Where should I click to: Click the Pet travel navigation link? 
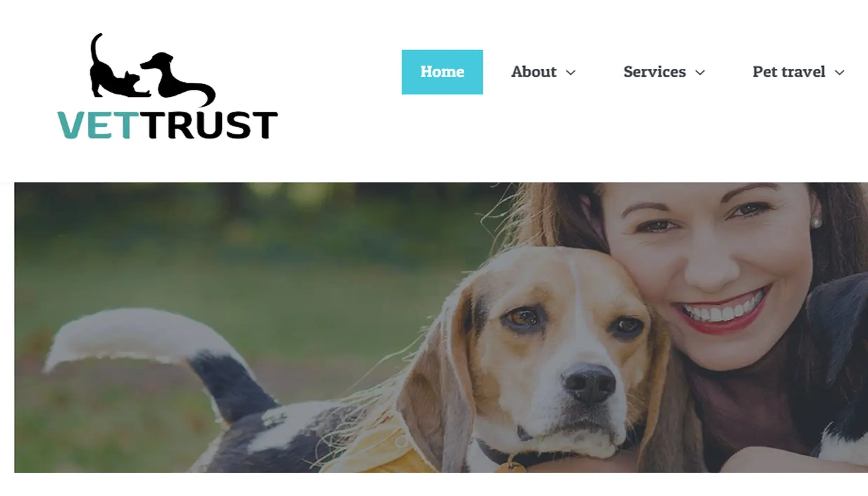point(789,72)
